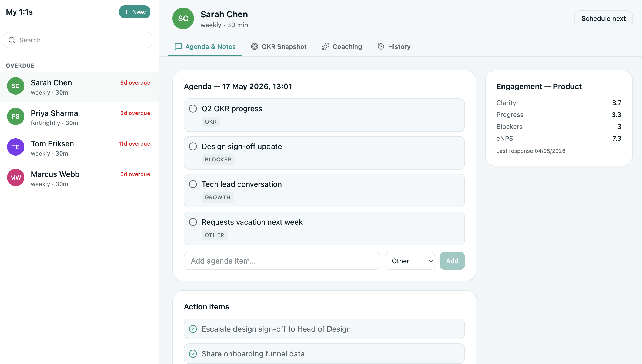Click Schedule next button

(x=603, y=18)
